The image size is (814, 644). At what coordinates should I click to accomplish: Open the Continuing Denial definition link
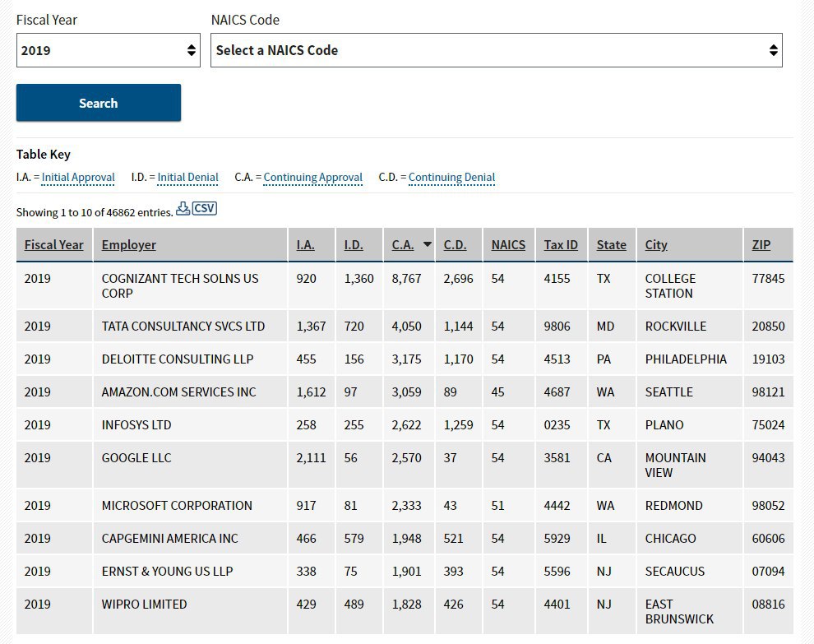[451, 177]
